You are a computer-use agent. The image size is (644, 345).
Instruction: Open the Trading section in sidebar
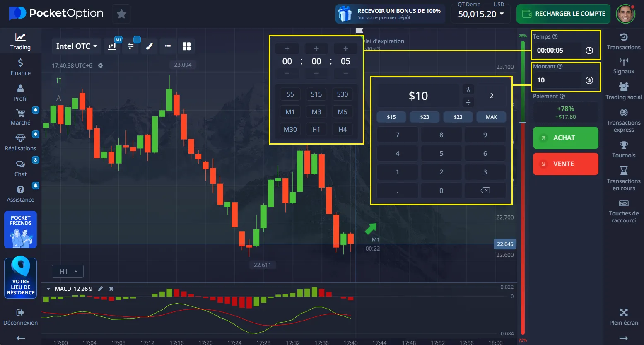tap(20, 41)
